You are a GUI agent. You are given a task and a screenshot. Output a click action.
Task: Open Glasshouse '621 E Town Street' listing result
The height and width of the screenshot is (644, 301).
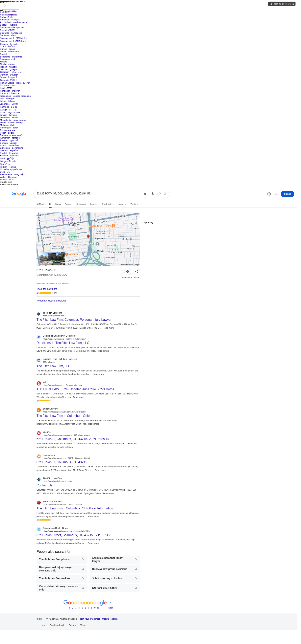tap(75, 541)
